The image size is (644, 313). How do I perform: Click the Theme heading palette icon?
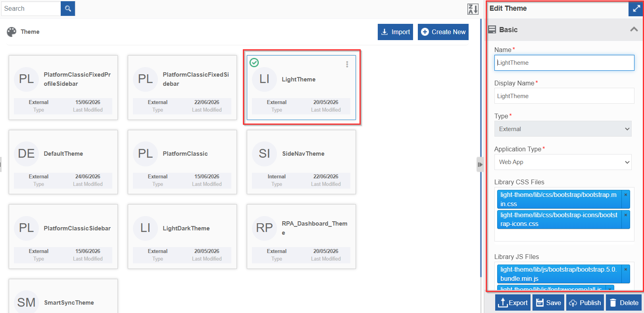click(x=12, y=32)
